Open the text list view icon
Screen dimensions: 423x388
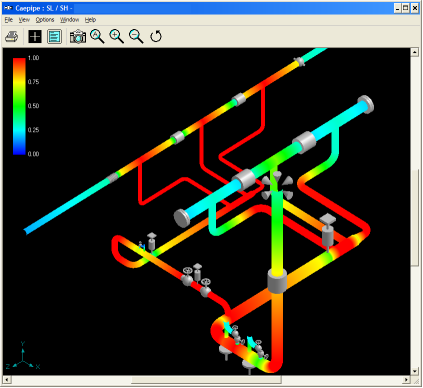54,36
